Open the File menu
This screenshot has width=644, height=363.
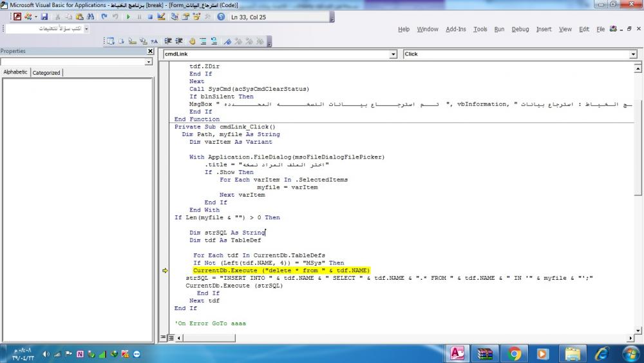[x=600, y=29]
